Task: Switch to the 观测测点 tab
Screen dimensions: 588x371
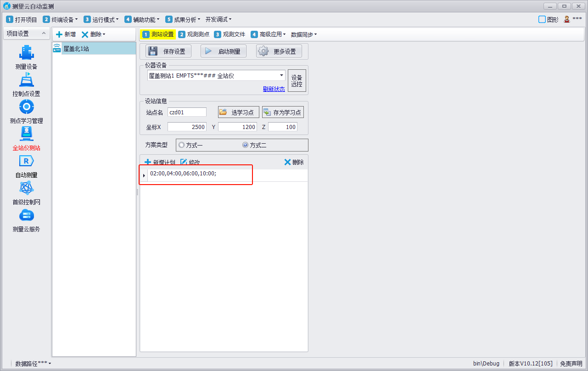Action: tap(194, 34)
